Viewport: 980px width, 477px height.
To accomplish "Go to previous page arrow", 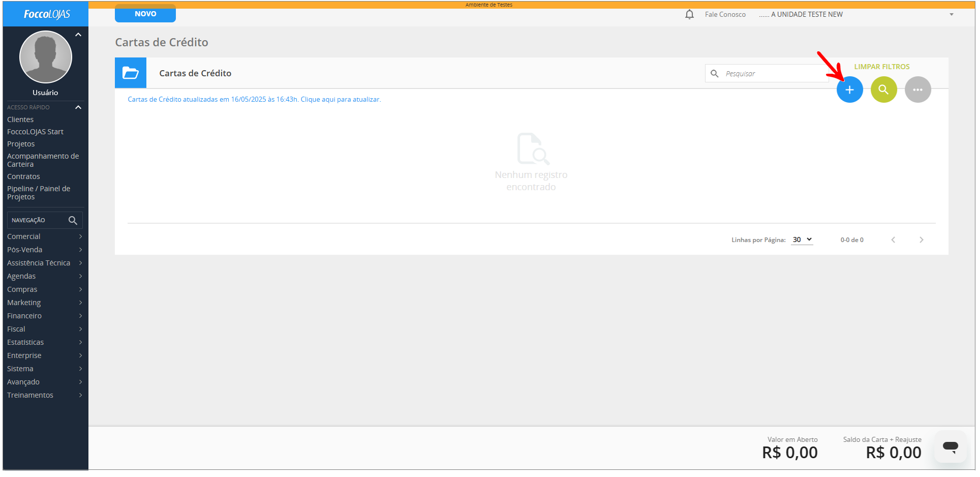I will pyautogui.click(x=893, y=240).
